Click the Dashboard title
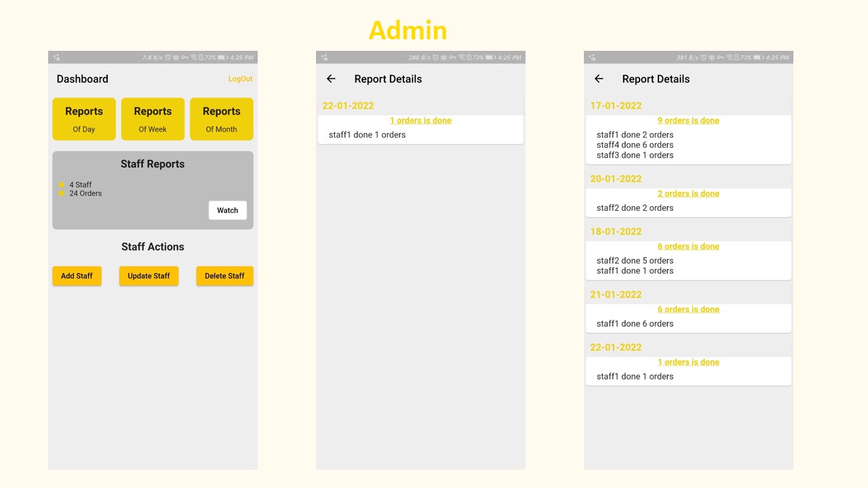The width and height of the screenshot is (868, 488). [83, 79]
